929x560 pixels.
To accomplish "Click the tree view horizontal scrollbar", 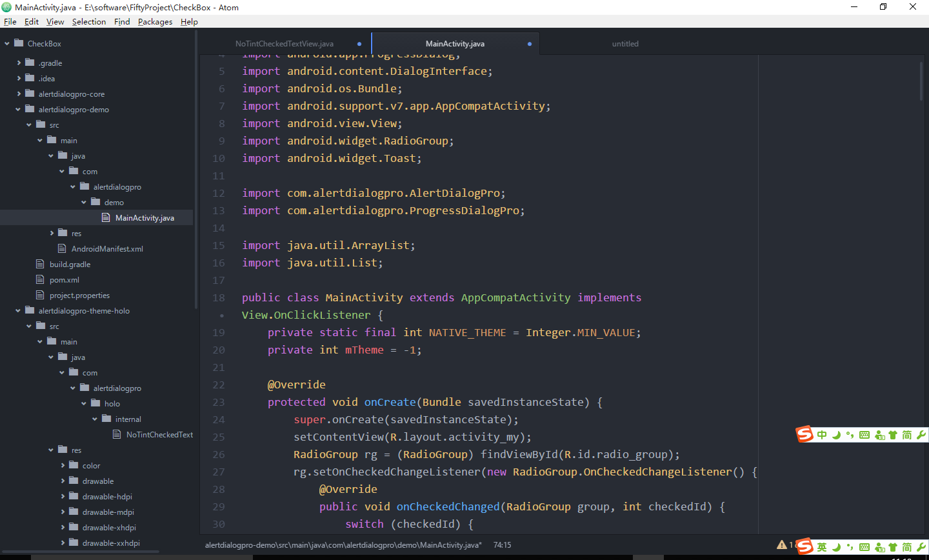I will [81, 552].
